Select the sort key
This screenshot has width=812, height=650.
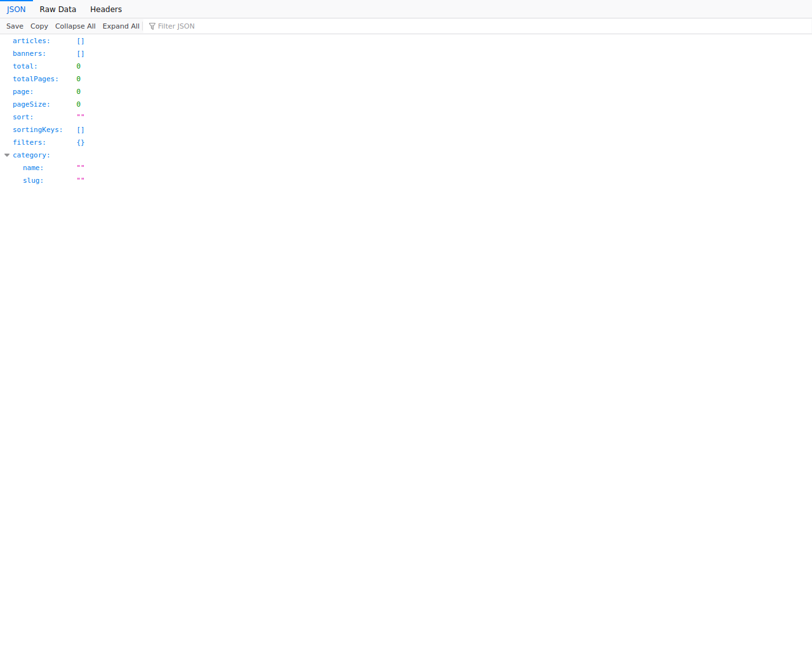tap(23, 117)
